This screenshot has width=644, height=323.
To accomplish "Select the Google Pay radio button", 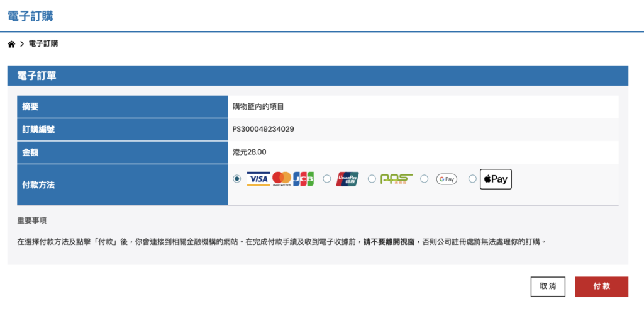I will coord(424,179).
